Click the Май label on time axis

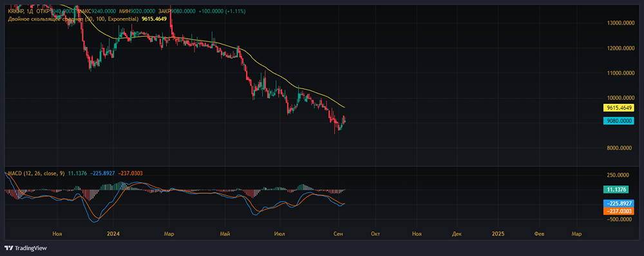(225, 234)
